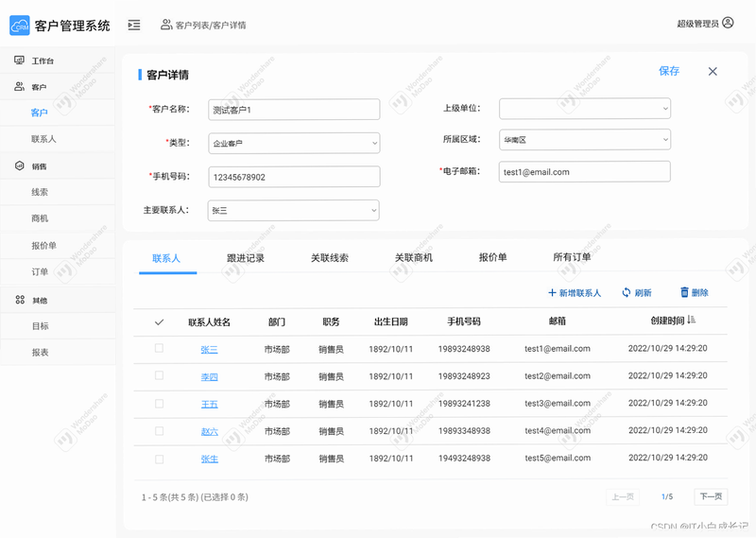Open the 类型 dropdown showing 企业客户

pos(294,144)
